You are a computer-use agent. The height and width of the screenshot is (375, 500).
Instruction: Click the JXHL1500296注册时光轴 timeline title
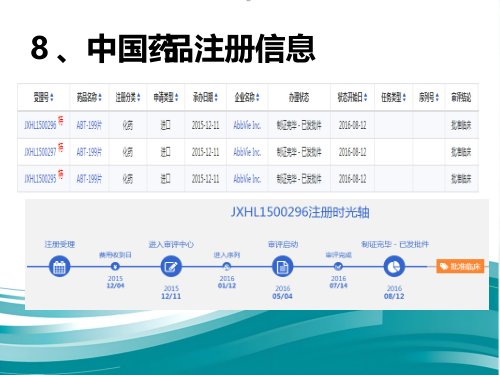(x=300, y=212)
